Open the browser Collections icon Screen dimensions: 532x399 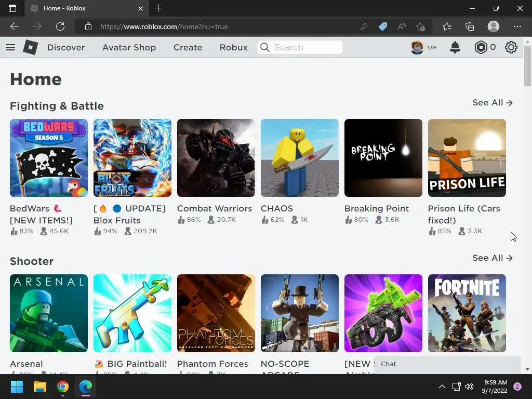click(x=470, y=26)
